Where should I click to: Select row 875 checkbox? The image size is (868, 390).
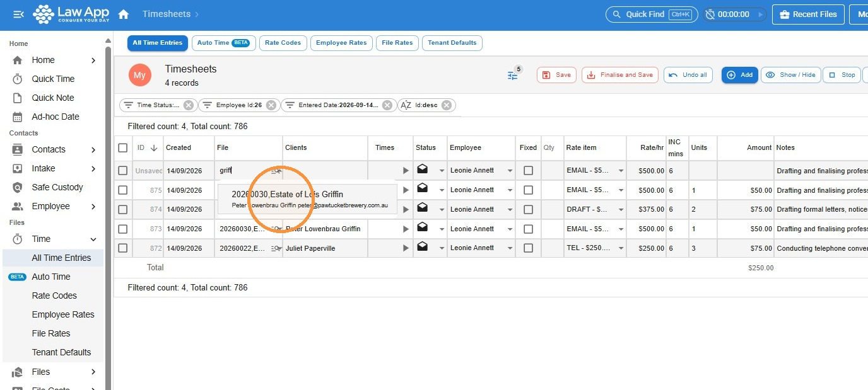(x=123, y=190)
